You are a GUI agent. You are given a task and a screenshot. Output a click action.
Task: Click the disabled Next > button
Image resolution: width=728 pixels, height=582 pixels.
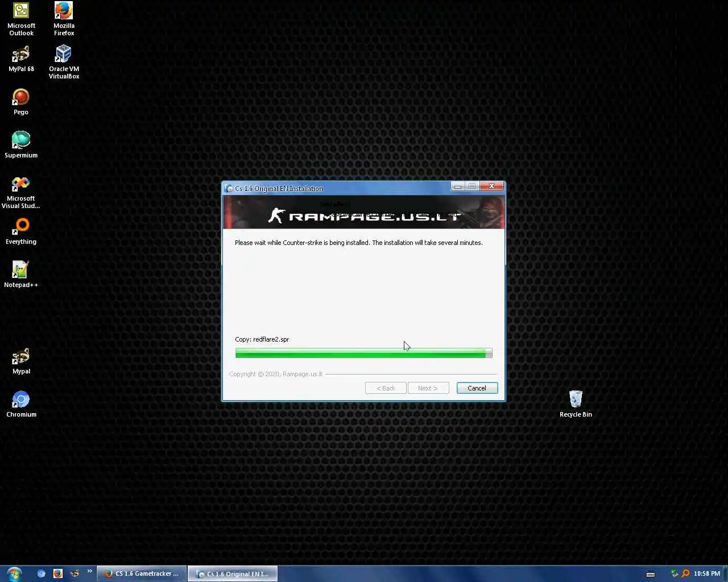[428, 388]
